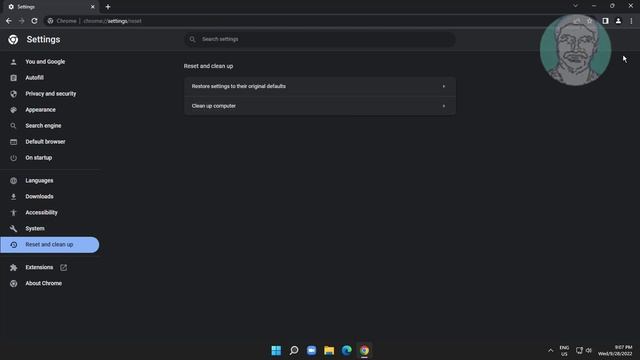The height and width of the screenshot is (360, 640).
Task: Open File Explorer from the taskbar
Action: tap(329, 350)
